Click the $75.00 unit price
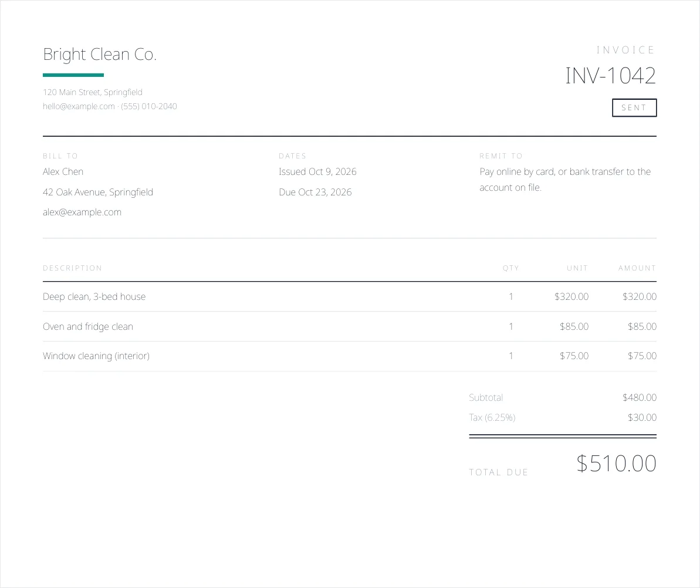 (x=574, y=356)
